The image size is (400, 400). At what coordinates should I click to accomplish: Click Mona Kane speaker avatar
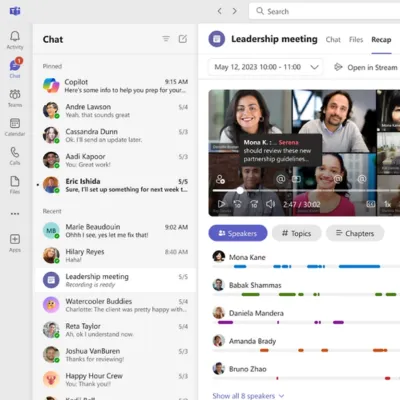coord(219,256)
